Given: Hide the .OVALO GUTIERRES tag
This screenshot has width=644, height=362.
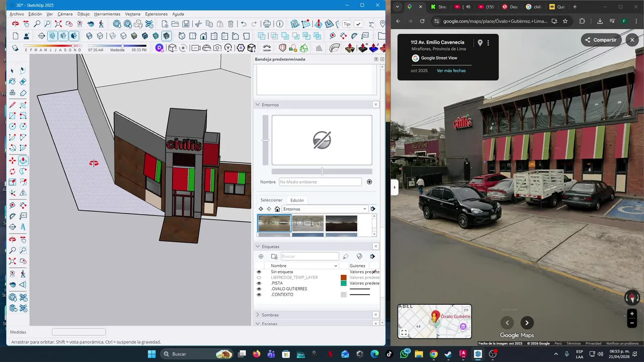Looking at the screenshot, I should pyautogui.click(x=259, y=289).
